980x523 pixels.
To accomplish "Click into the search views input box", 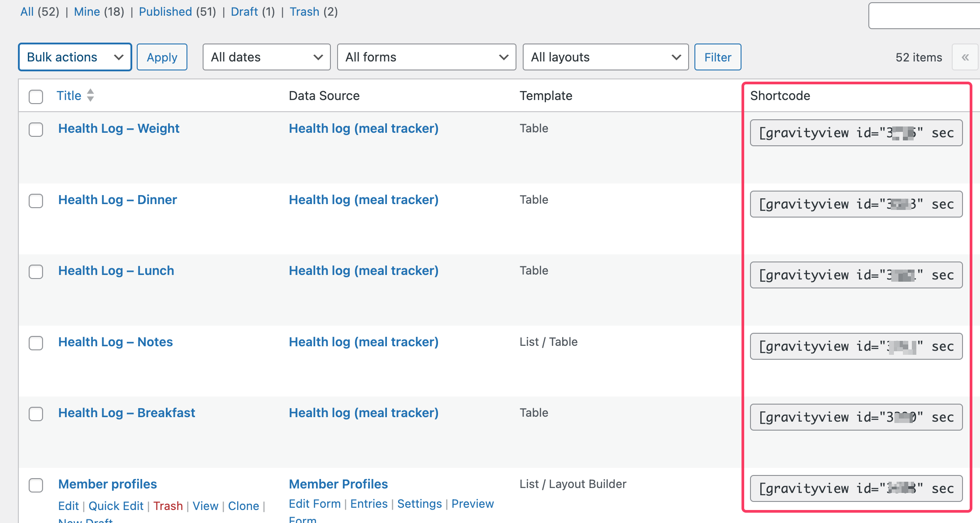I will click(x=924, y=16).
